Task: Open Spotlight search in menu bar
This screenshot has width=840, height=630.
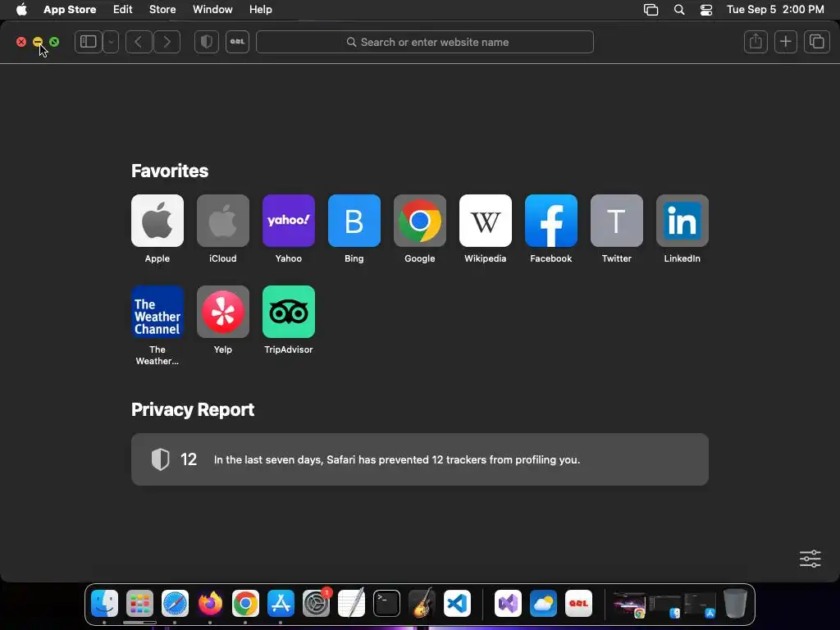Action: pyautogui.click(x=679, y=10)
